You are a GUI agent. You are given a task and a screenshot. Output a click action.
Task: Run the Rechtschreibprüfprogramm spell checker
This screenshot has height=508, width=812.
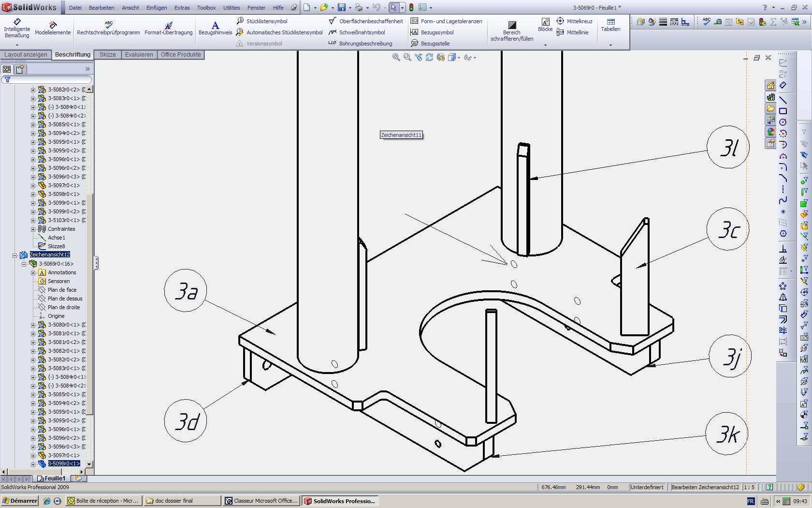point(108,28)
